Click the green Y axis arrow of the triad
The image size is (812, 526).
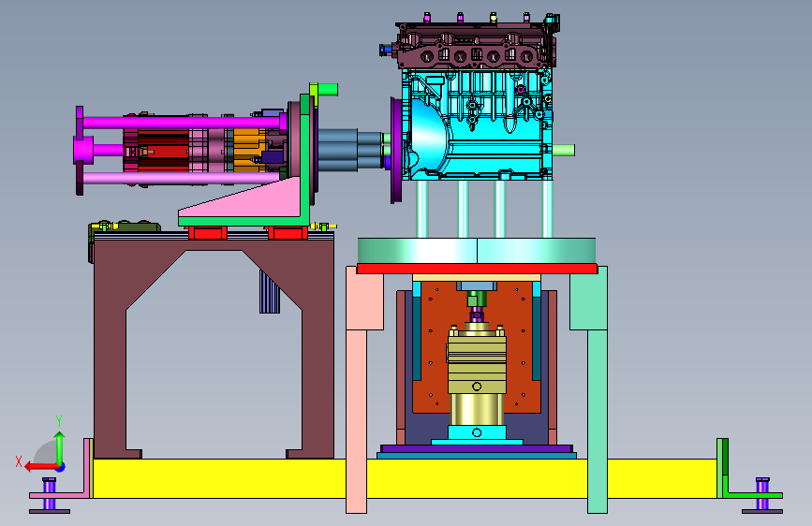click(x=60, y=446)
